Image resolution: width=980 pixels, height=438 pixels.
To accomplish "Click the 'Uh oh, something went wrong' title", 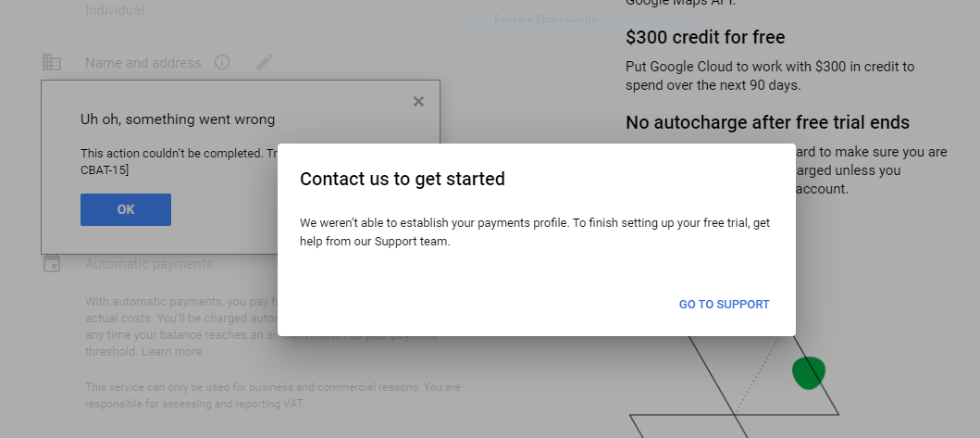I will 178,119.
